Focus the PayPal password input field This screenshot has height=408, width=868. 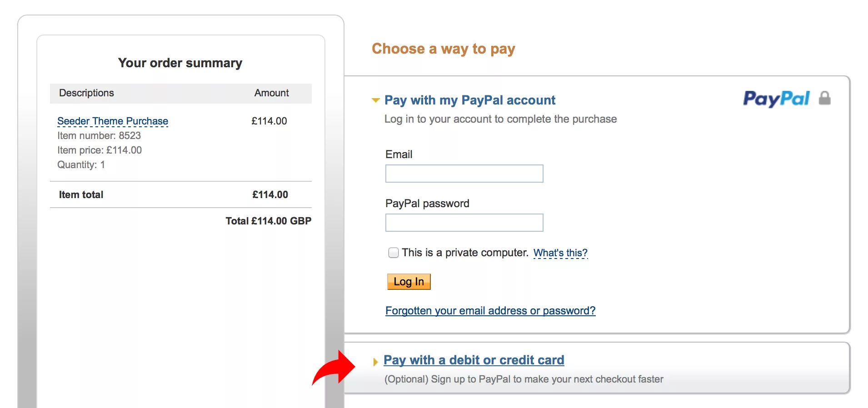[464, 223]
